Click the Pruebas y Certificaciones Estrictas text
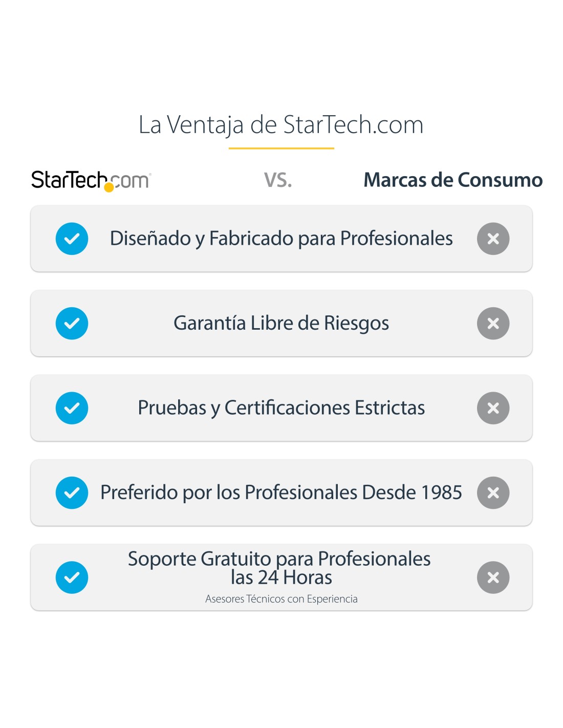563x728 pixels. (281, 408)
